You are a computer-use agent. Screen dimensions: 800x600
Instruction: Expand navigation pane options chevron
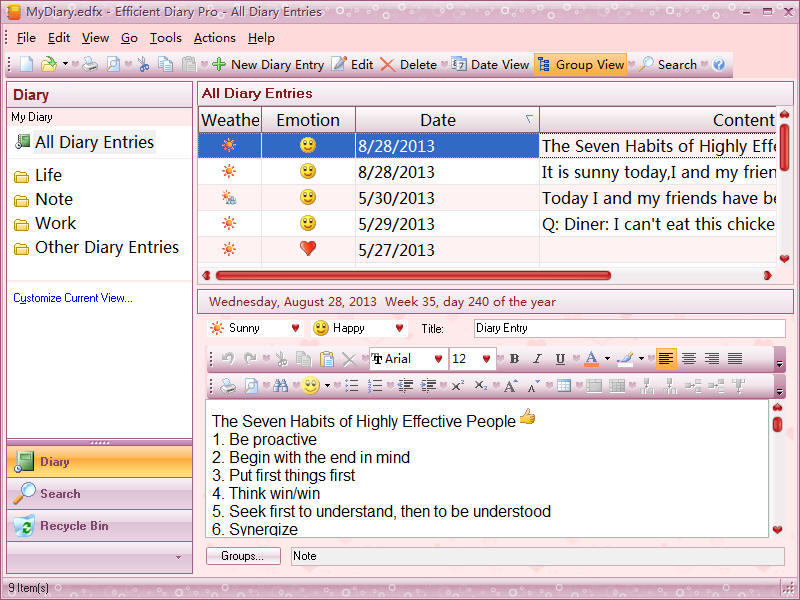coord(178,557)
